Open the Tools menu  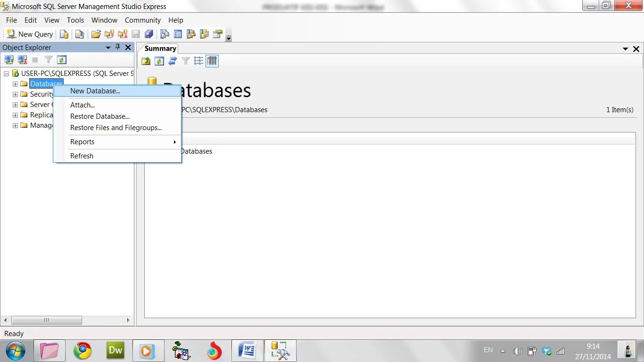point(75,20)
